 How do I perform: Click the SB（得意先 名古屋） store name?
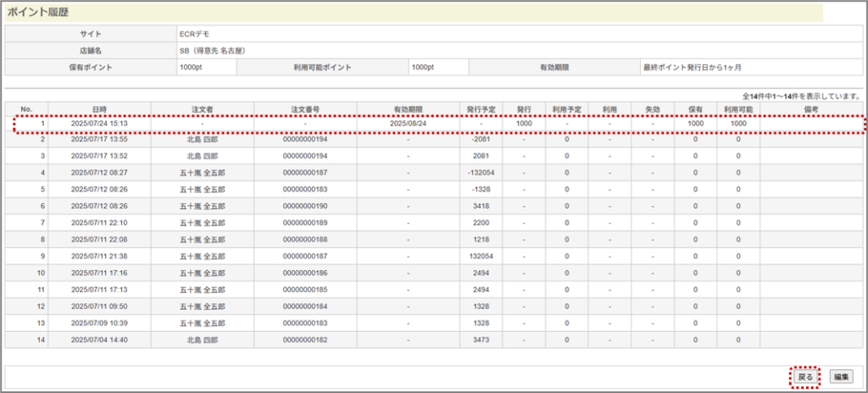coord(213,50)
